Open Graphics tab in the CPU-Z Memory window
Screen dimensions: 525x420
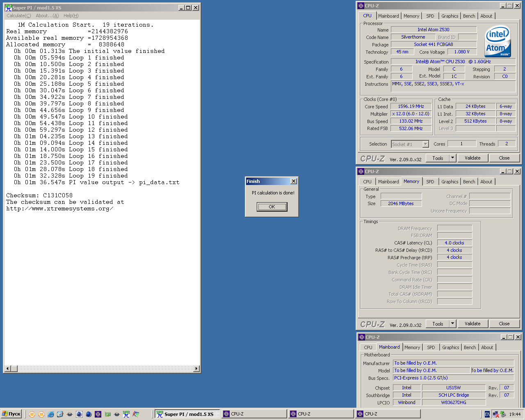click(x=450, y=182)
